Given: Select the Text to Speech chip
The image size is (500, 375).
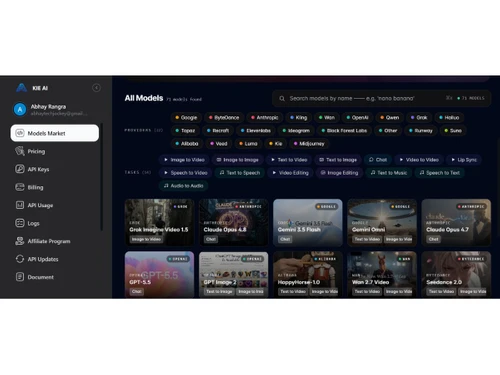Looking at the screenshot, I should (240, 173).
